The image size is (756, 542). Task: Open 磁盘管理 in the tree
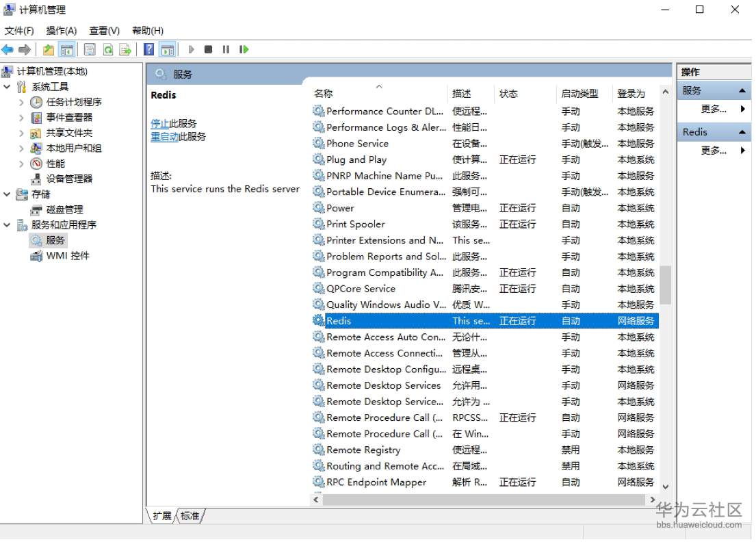pyautogui.click(x=64, y=210)
